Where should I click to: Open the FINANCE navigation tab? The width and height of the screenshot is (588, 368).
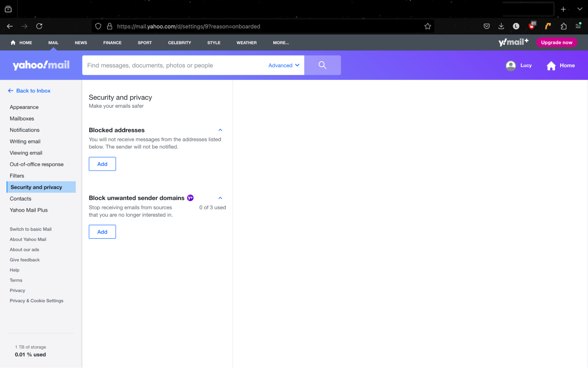coord(112,43)
